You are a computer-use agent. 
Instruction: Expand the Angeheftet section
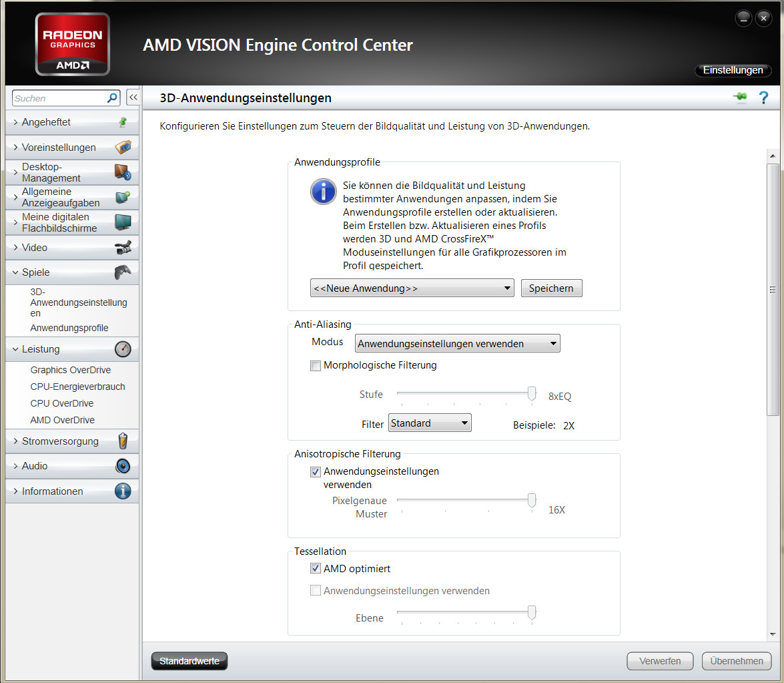(x=72, y=122)
